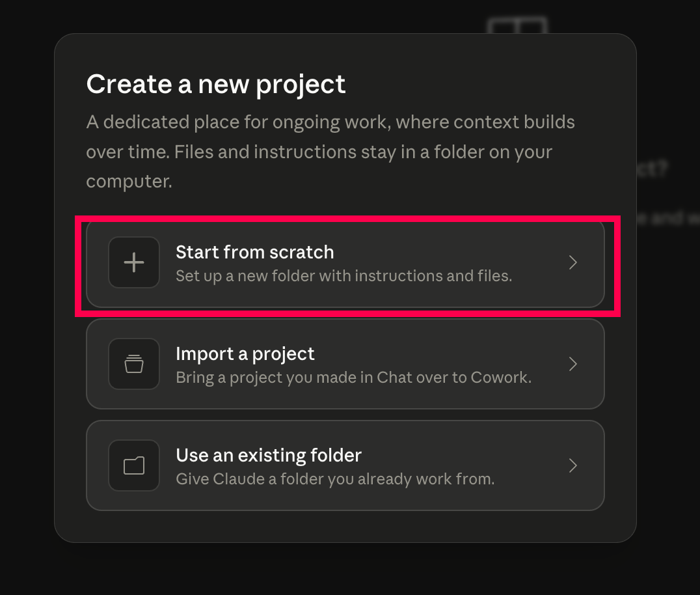Image resolution: width=700 pixels, height=595 pixels.
Task: Click the "A dedicated place for ongoing work" paragraph
Action: [x=330, y=152]
